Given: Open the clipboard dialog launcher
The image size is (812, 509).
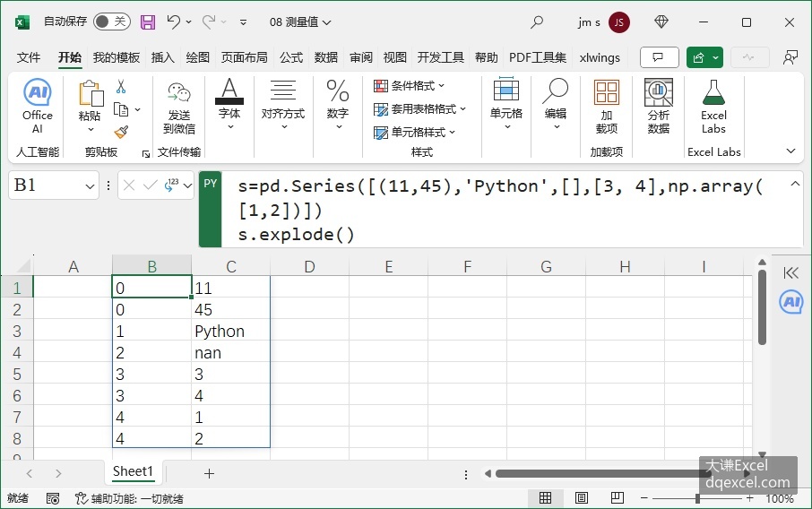Looking at the screenshot, I should 146,154.
